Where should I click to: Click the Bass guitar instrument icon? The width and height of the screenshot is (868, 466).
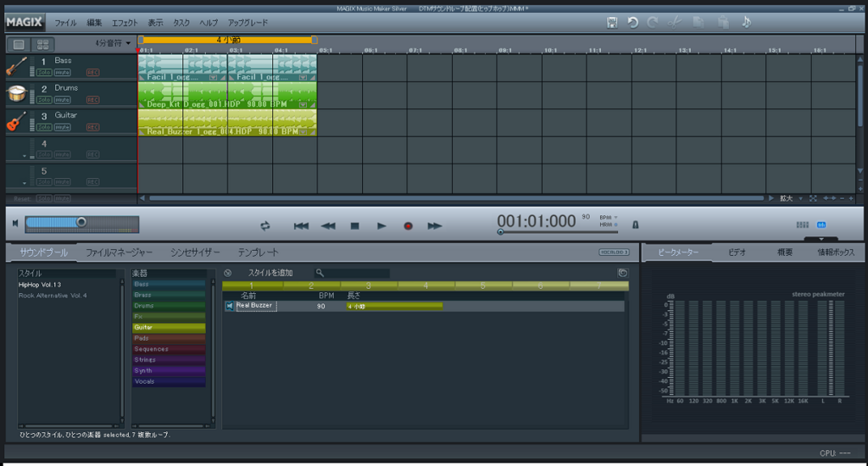(17, 66)
